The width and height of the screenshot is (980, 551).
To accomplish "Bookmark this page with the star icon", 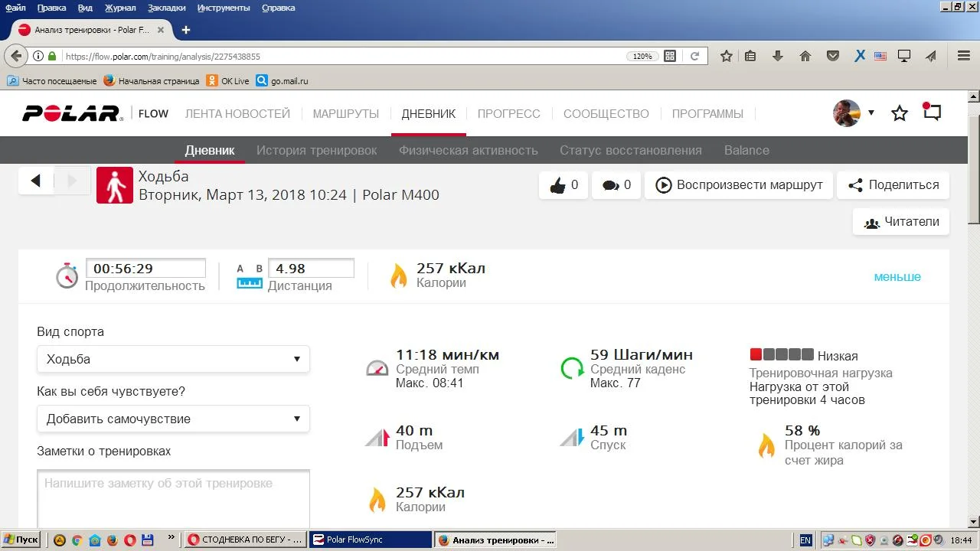I will click(727, 56).
